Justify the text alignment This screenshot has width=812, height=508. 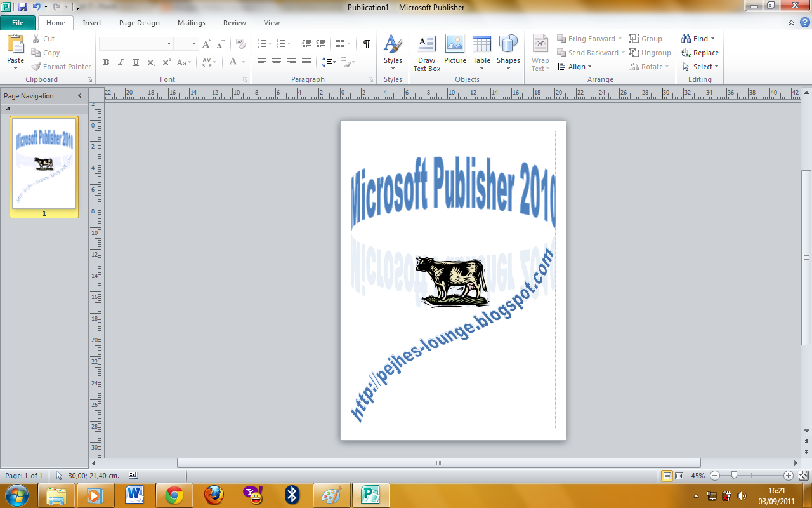[x=306, y=62]
